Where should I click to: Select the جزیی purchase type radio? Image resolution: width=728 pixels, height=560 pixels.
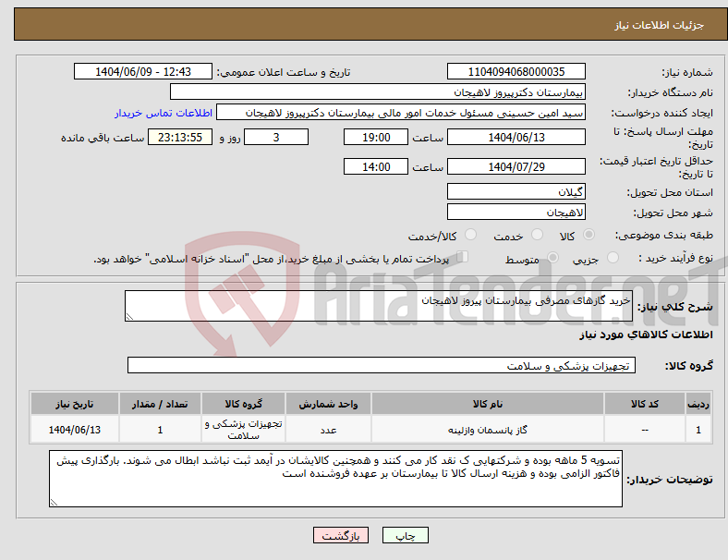click(613, 257)
